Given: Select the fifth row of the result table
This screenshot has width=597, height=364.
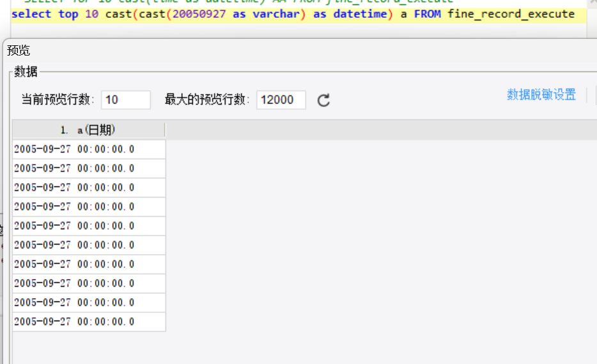Looking at the screenshot, I should (89, 226).
